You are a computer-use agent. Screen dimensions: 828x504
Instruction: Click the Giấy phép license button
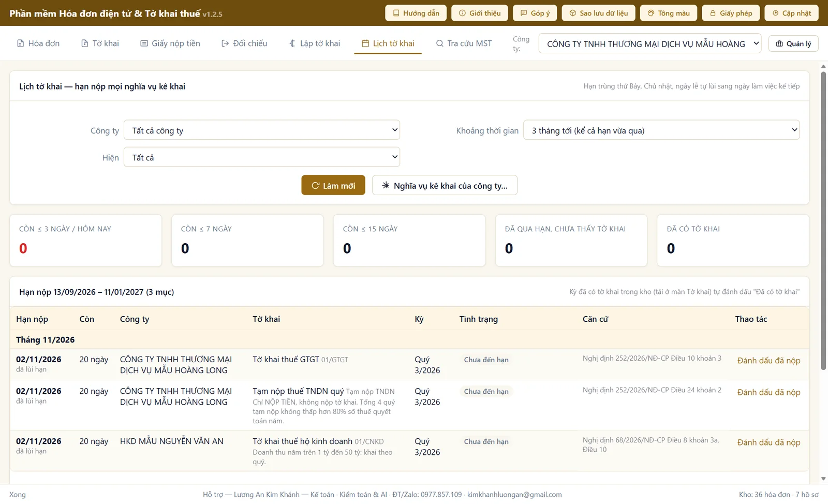pyautogui.click(x=731, y=13)
